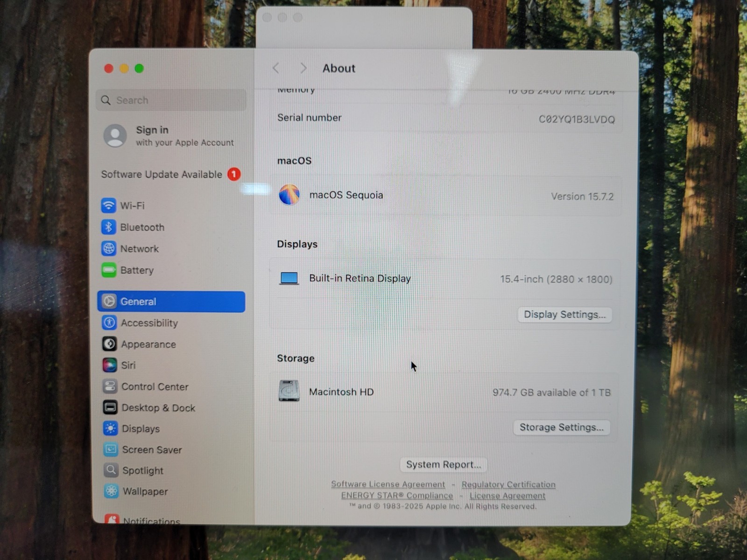Select Battery label in sidebar
The image size is (747, 560).
pos(137,270)
